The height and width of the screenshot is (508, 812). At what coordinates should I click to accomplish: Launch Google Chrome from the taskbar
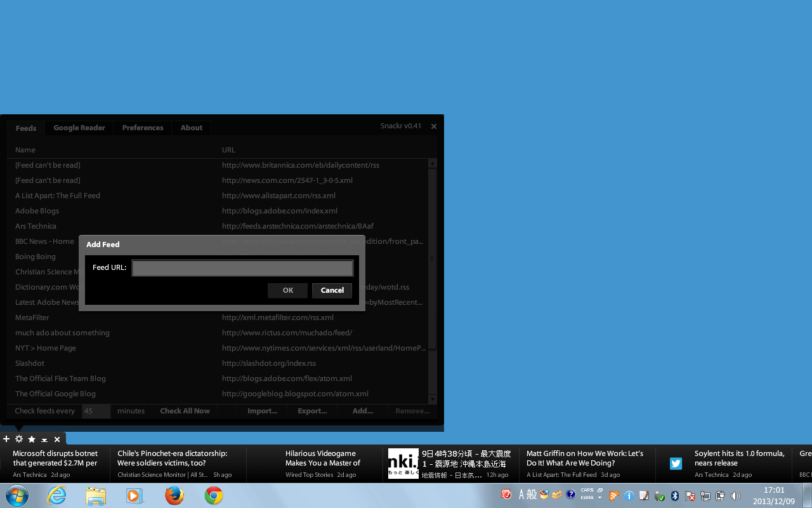(214, 495)
